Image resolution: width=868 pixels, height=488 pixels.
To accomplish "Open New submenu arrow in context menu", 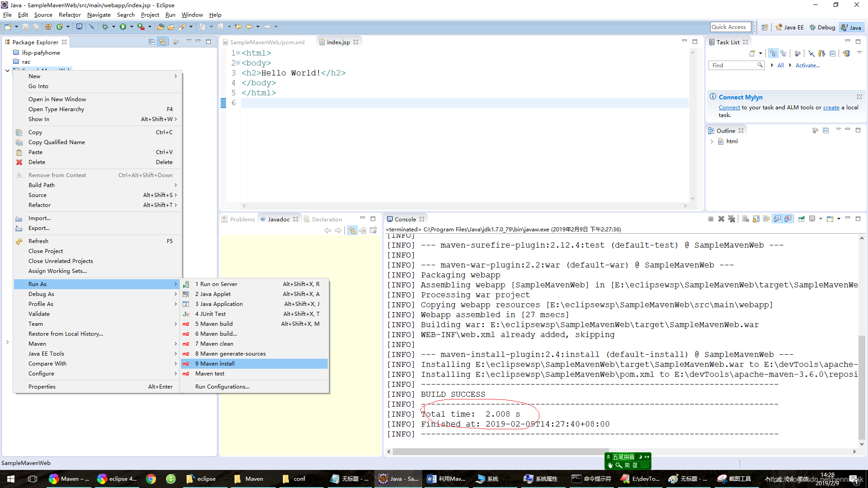I will point(175,76).
